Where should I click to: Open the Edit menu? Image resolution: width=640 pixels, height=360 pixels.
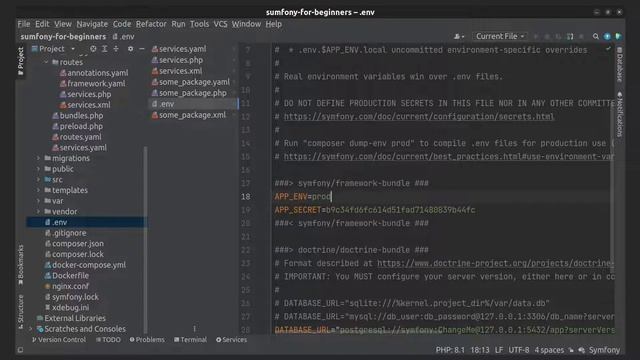(42, 24)
